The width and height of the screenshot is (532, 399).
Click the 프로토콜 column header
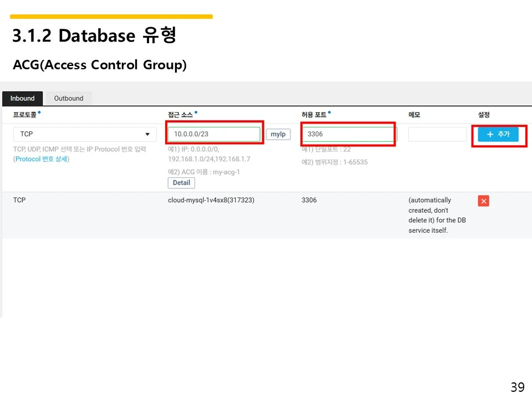click(25, 115)
